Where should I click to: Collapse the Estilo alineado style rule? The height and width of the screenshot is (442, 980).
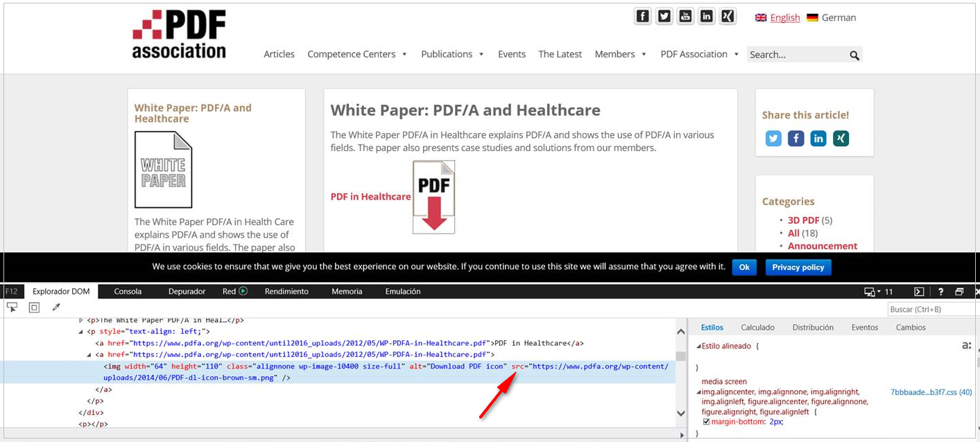click(x=698, y=346)
